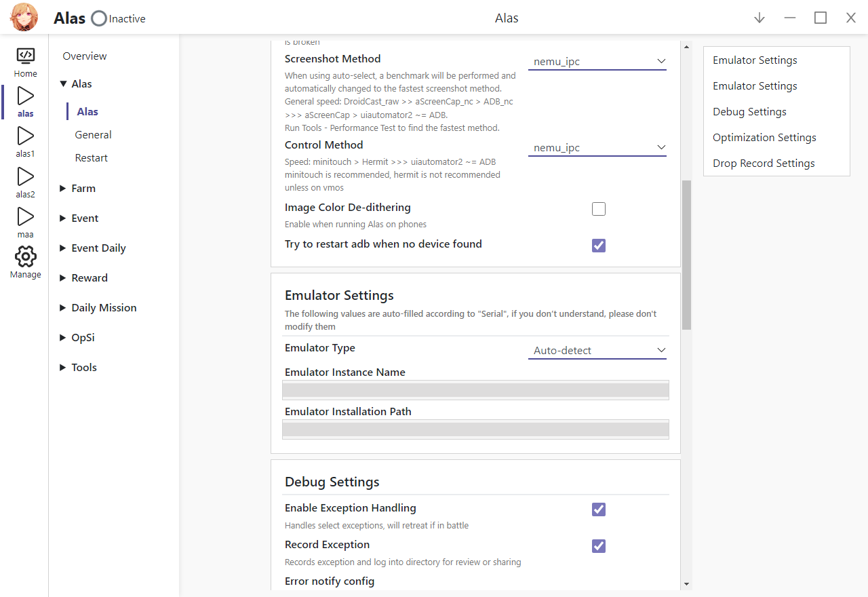Screen dimensions: 868x597
Task: Expand the Daily Mission group
Action: [x=63, y=308]
